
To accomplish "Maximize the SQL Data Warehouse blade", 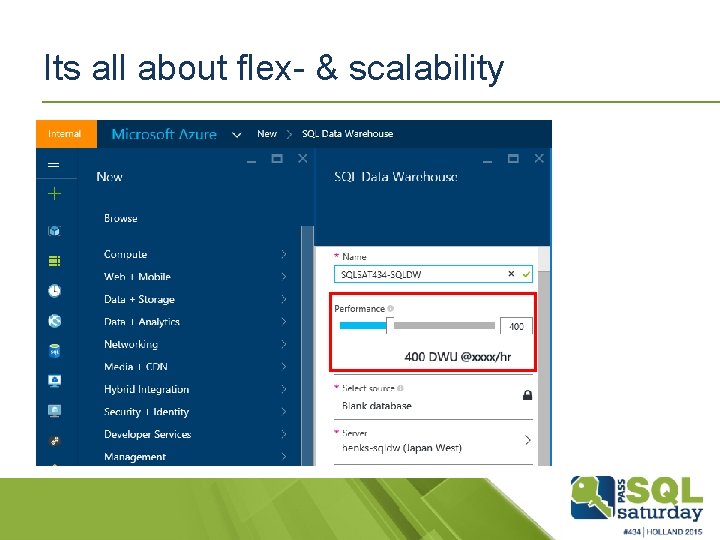I will (513, 159).
